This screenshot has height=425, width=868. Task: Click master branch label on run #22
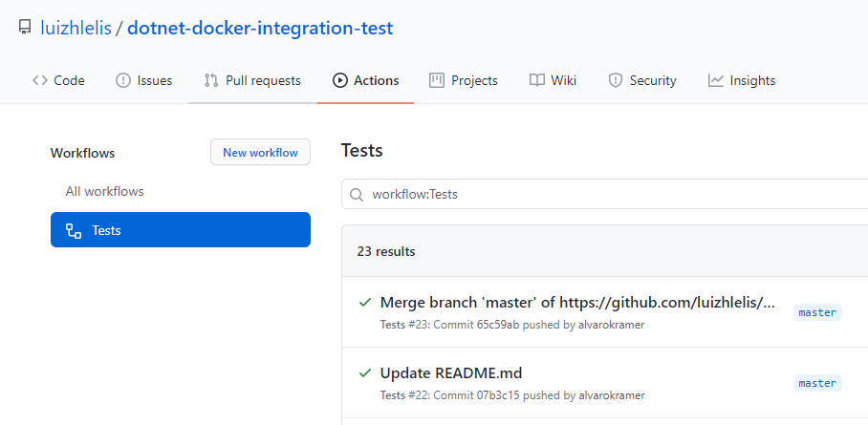point(817,383)
